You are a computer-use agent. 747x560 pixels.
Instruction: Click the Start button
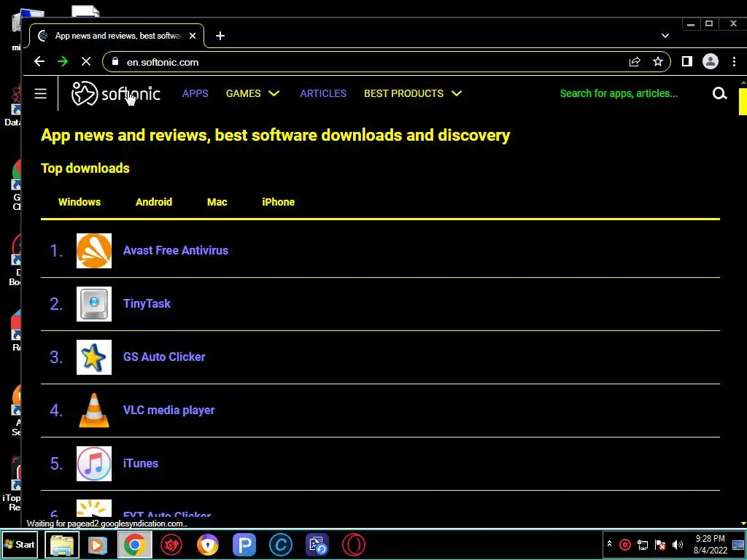click(x=20, y=545)
